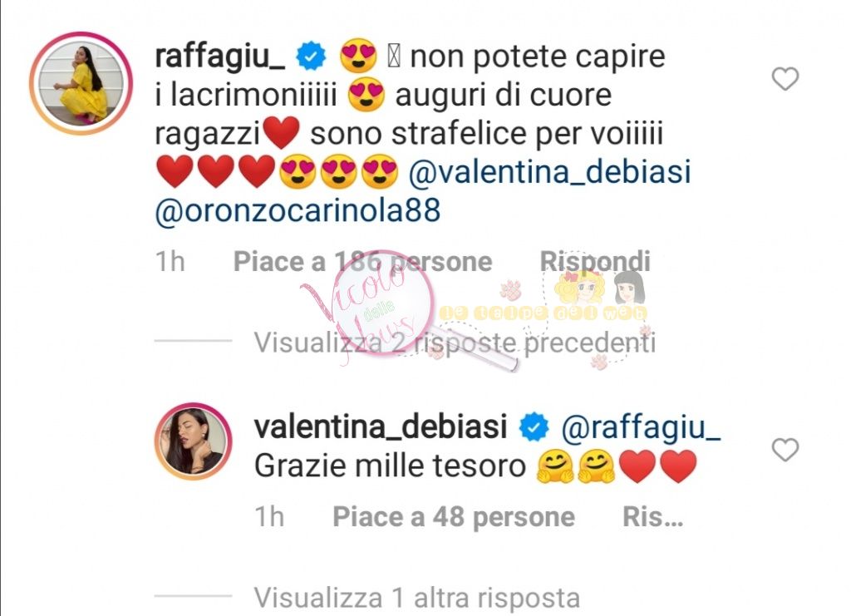Open the @oronzocarinola88 mention

(x=298, y=211)
